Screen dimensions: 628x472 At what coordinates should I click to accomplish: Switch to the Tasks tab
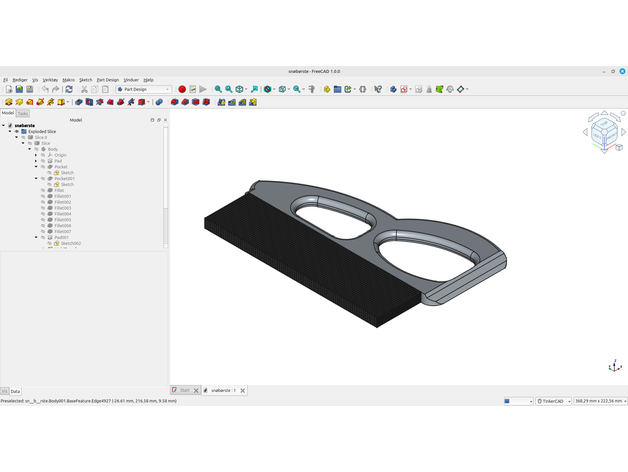[x=22, y=113]
